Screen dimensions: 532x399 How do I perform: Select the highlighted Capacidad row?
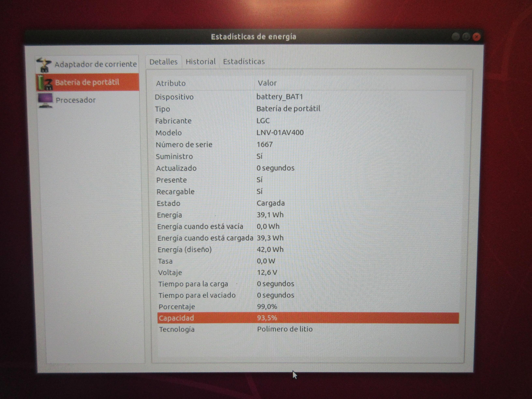(308, 318)
